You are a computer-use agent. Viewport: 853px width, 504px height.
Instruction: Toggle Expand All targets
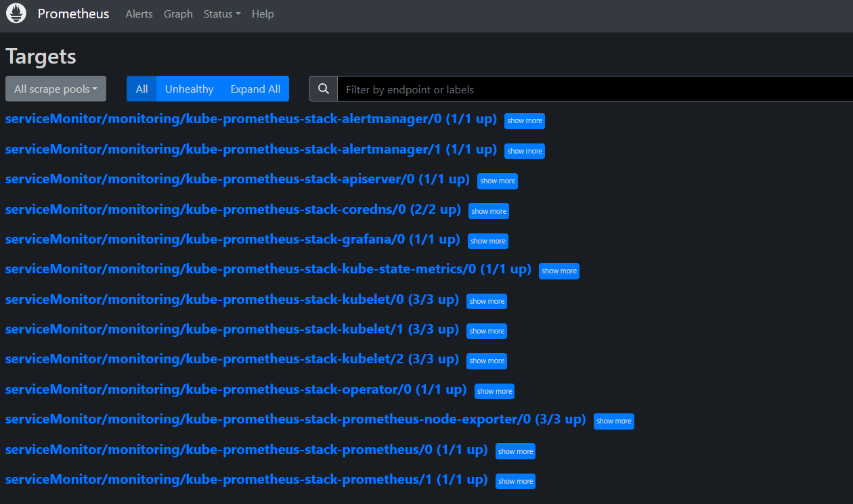coord(255,89)
